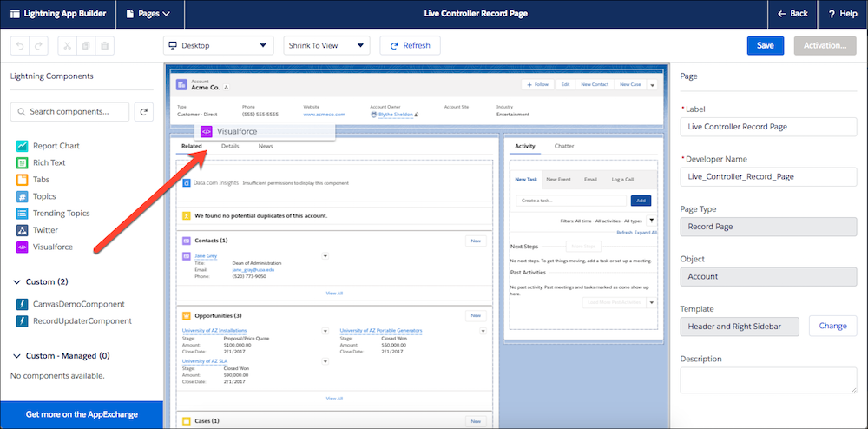Click View All under Contacts

click(334, 293)
